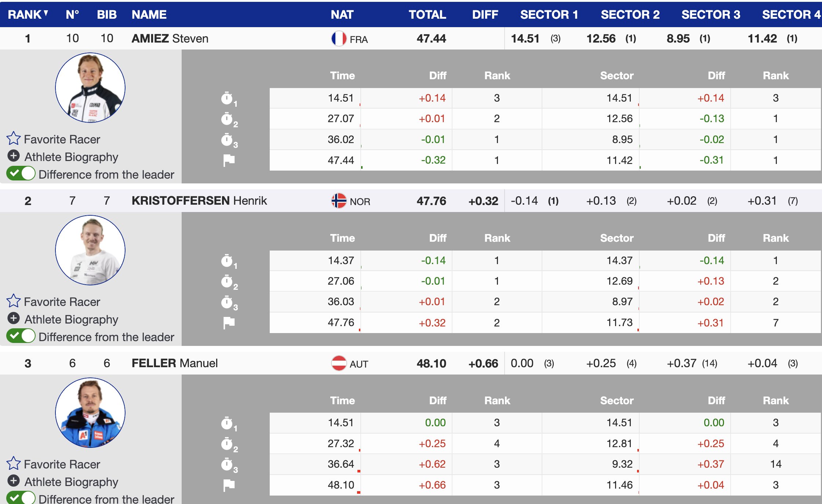The width and height of the screenshot is (822, 504).
Task: Mark Feller Manuel as favorite racer star
Action: 14,464
